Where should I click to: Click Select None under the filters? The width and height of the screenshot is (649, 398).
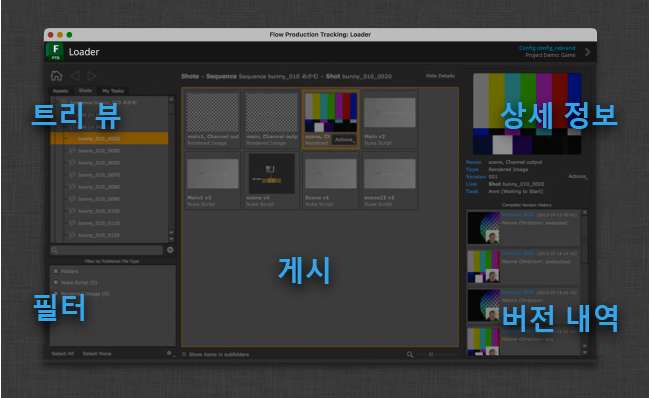[x=97, y=354]
